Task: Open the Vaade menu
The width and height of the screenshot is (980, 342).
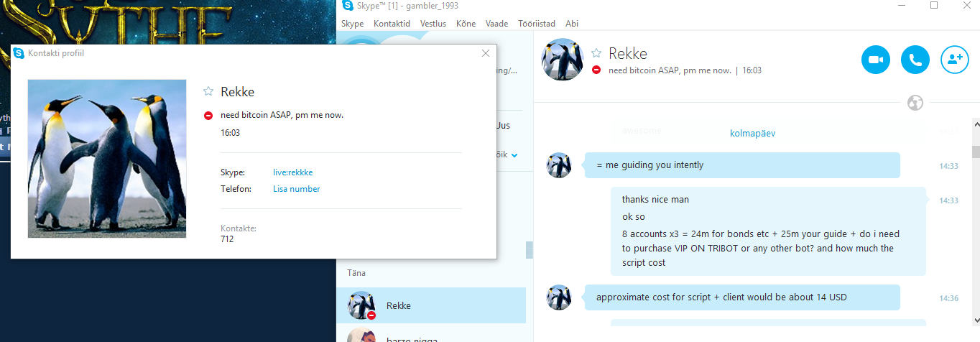Action: [x=496, y=24]
